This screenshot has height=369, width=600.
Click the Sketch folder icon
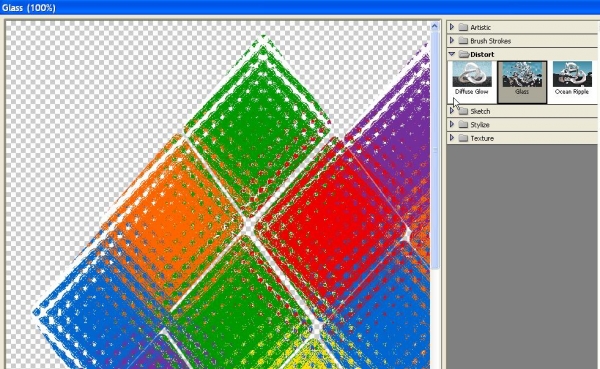tap(463, 111)
